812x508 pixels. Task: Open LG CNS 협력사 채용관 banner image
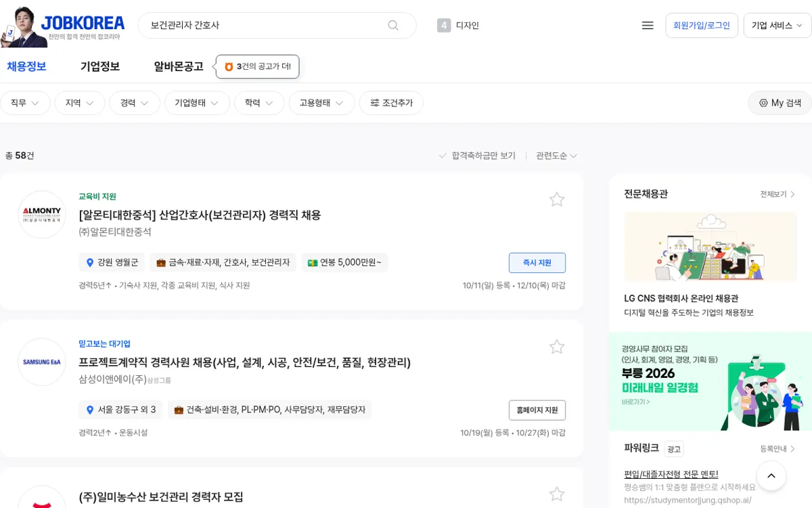point(710,247)
